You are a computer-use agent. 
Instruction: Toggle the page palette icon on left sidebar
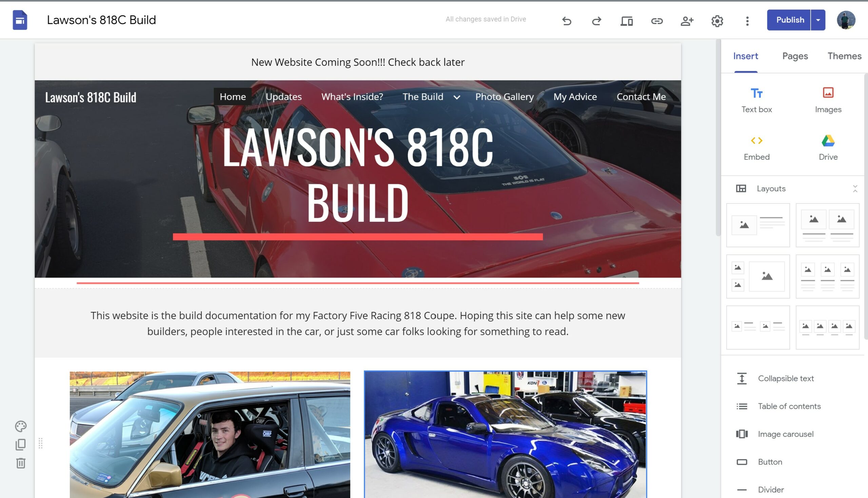tap(21, 426)
